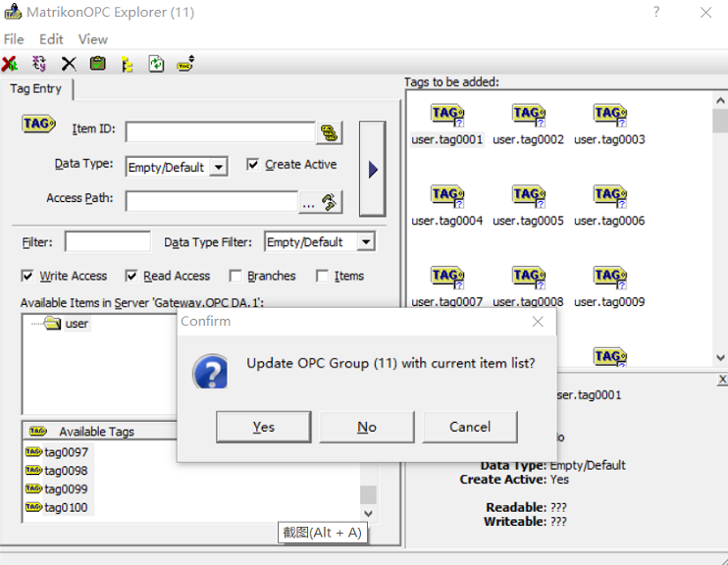Click the tags list scrollbar up arrow
This screenshot has width=728, height=565.
[720, 100]
